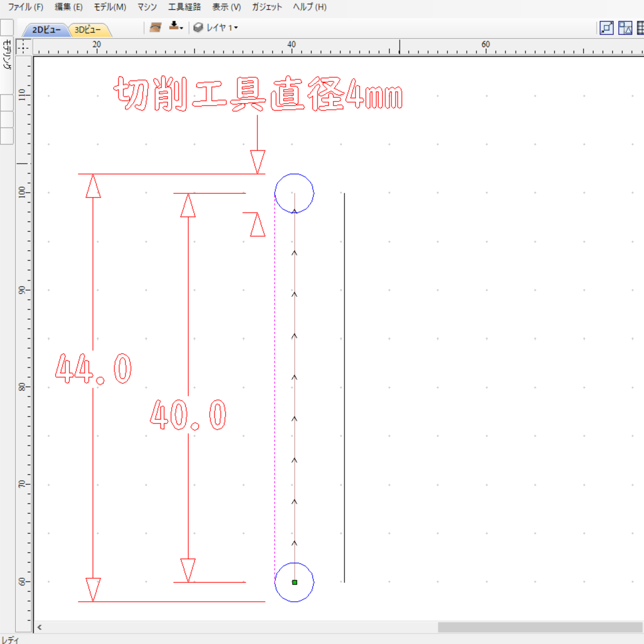Screen dimensions: 644x644
Task: Open the ガジェット menu
Action: (x=267, y=7)
